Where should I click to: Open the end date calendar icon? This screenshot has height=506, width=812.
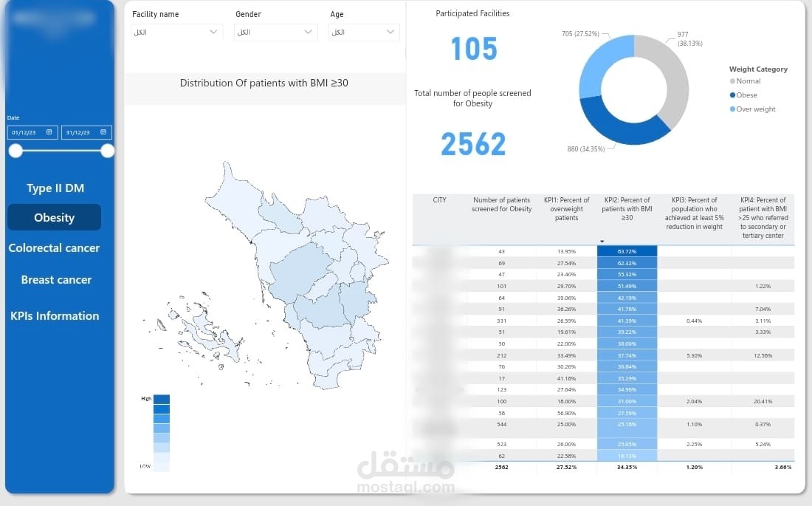pyautogui.click(x=103, y=132)
